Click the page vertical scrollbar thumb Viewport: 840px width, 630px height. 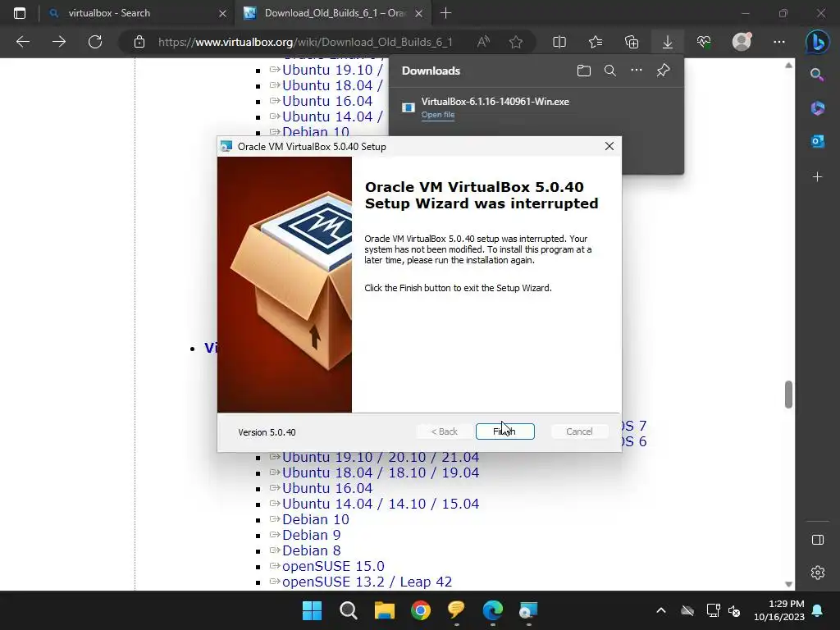tap(788, 395)
